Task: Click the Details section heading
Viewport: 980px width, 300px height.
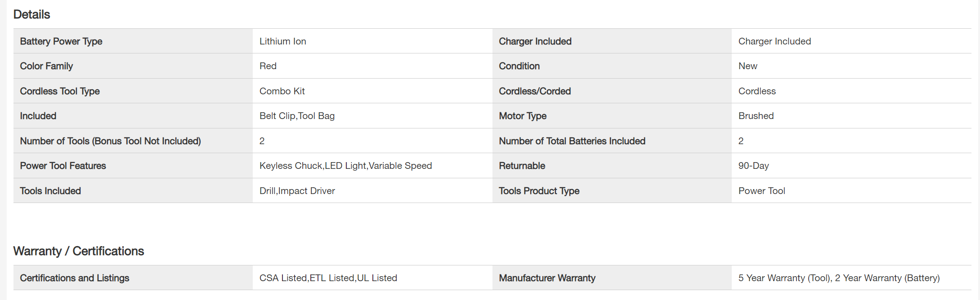Action: (31, 14)
